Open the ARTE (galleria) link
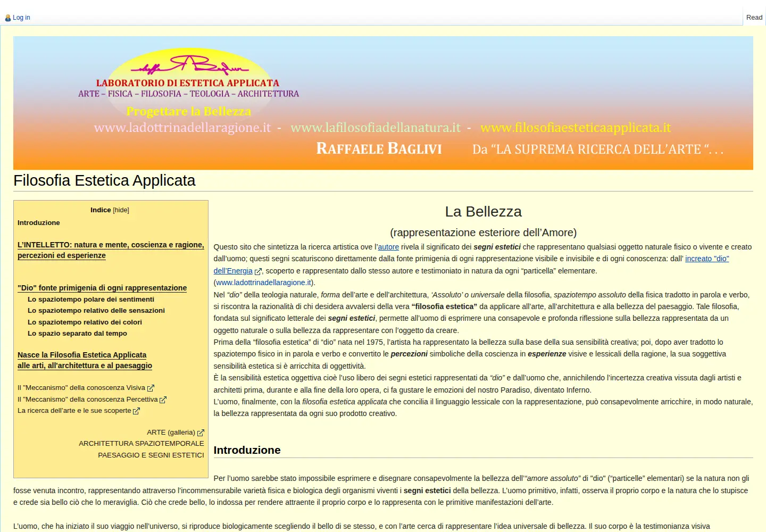Image resolution: width=766 pixels, height=532 pixels. click(x=171, y=433)
